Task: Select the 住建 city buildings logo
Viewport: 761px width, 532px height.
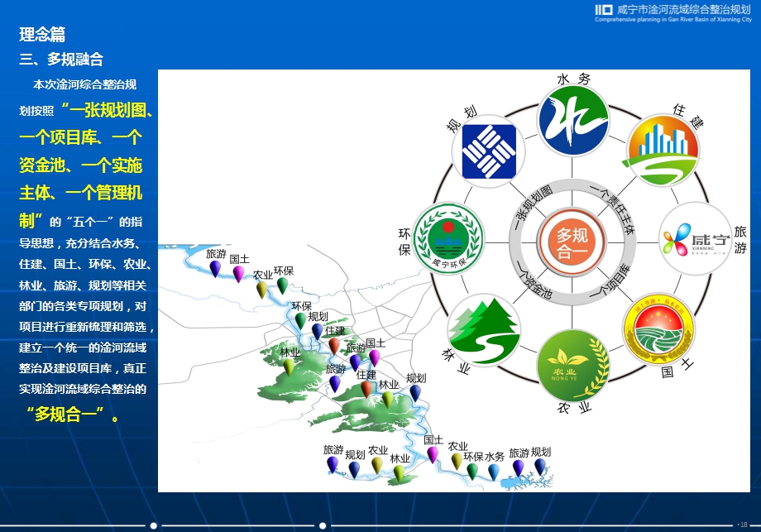Action: (x=663, y=151)
